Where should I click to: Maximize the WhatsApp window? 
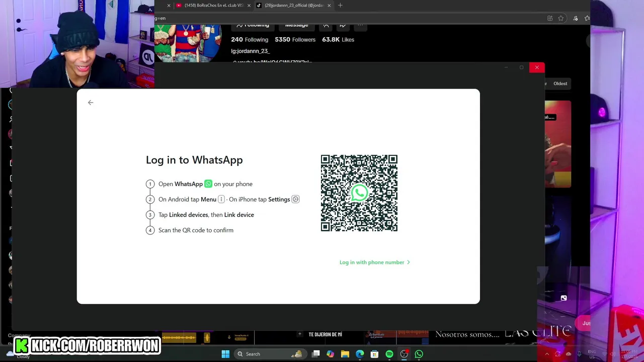click(521, 67)
